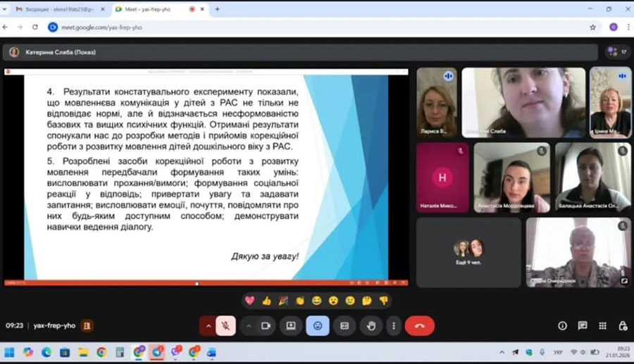Send the thinking face reaction

pos(367,301)
